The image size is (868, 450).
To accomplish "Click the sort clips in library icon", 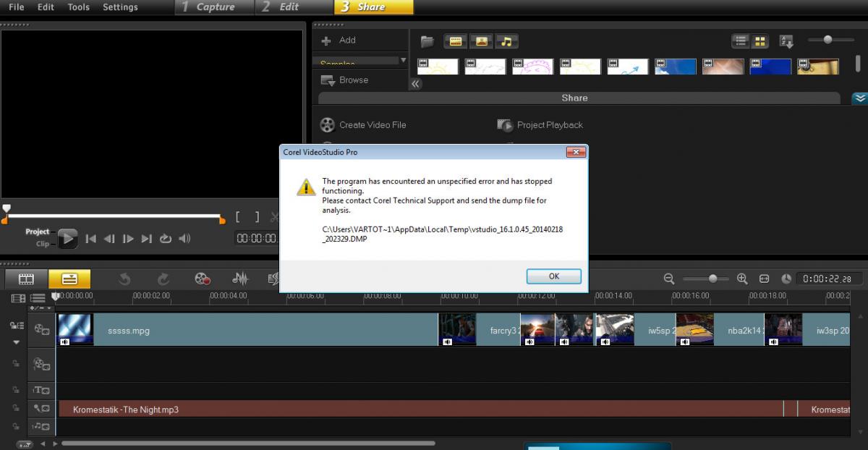I will click(x=786, y=42).
